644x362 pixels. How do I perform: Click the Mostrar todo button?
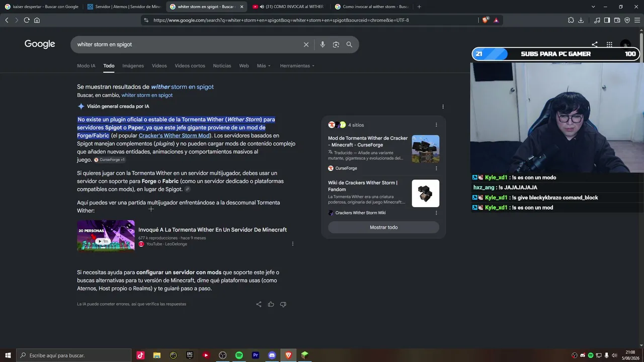point(383,227)
